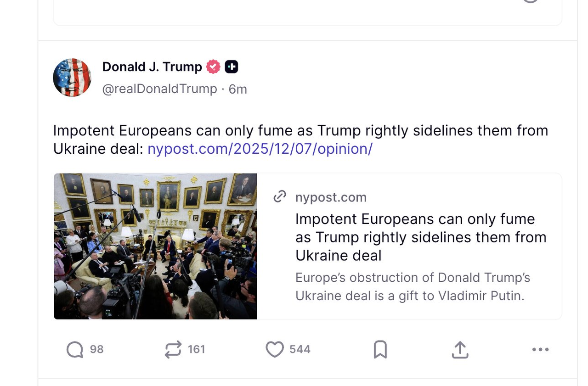Click the link card headline about Europeans
Screen dimensions: 588x386
click(420, 237)
